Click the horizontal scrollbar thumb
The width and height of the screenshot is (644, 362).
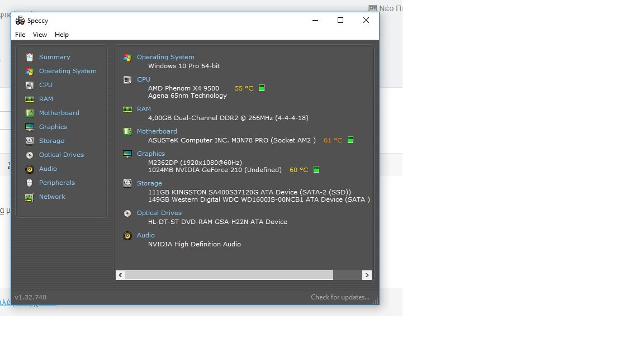tap(229, 275)
